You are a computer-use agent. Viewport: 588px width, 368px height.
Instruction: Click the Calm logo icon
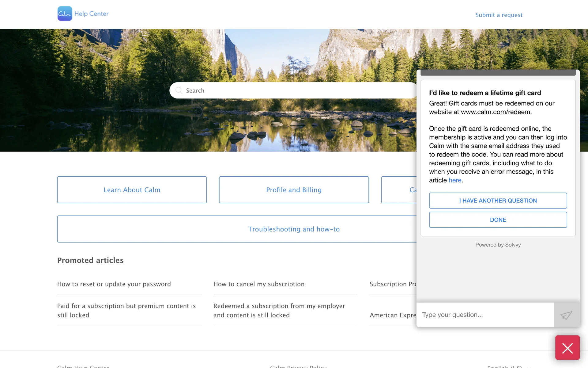65,13
